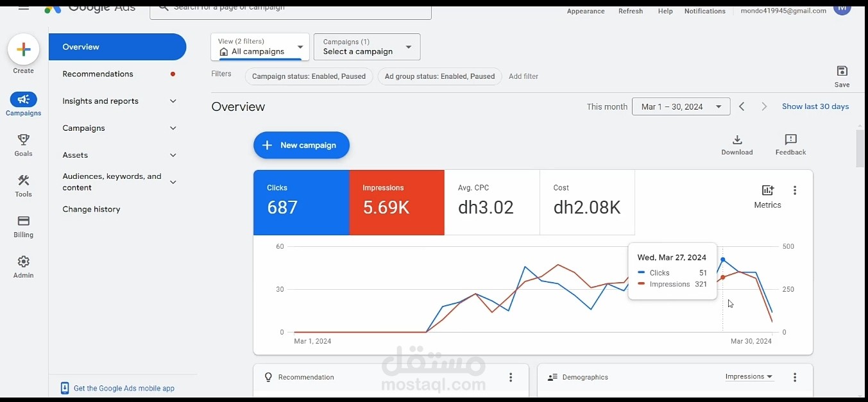Click the Demographics people icon
The image size is (868, 402).
552,378
